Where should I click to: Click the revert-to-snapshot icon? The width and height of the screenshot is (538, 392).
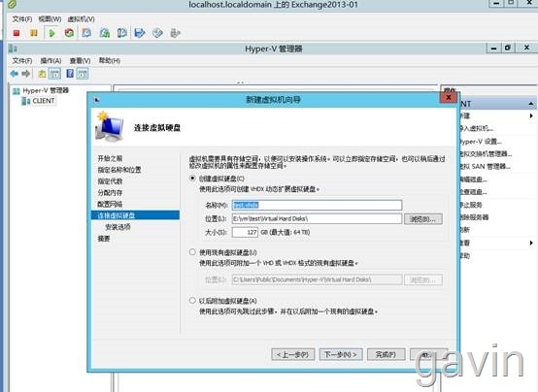104,33
